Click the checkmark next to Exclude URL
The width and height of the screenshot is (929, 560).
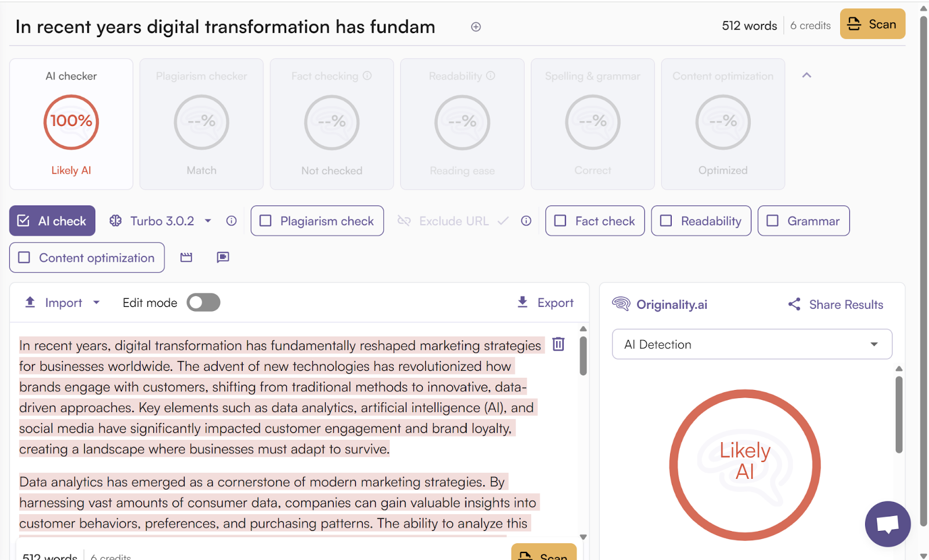pos(503,221)
